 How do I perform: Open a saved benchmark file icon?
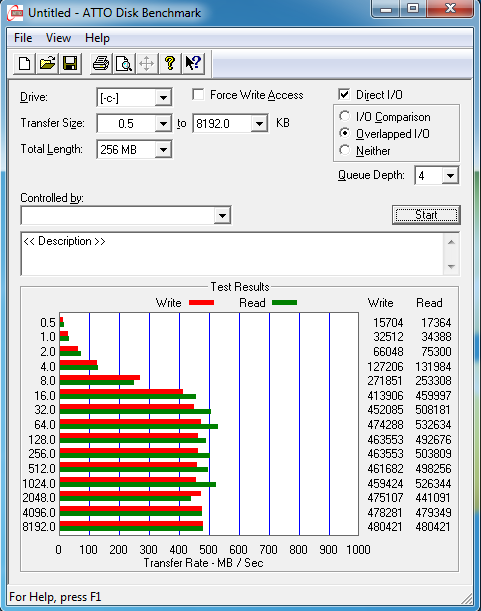click(x=47, y=63)
